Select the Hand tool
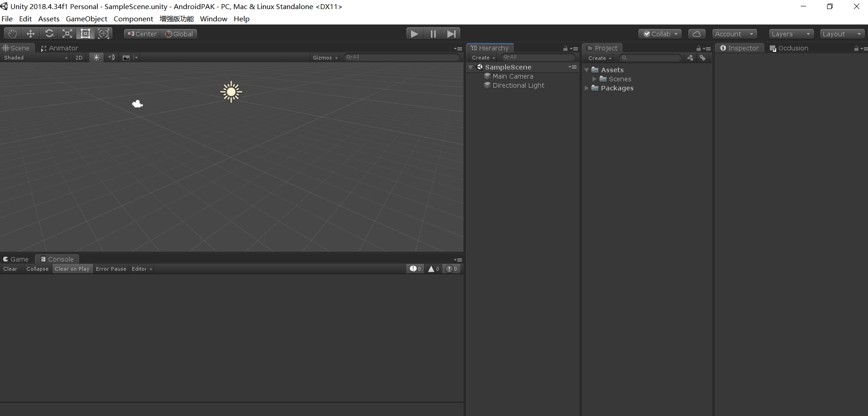The width and height of the screenshot is (868, 416). coord(13,34)
